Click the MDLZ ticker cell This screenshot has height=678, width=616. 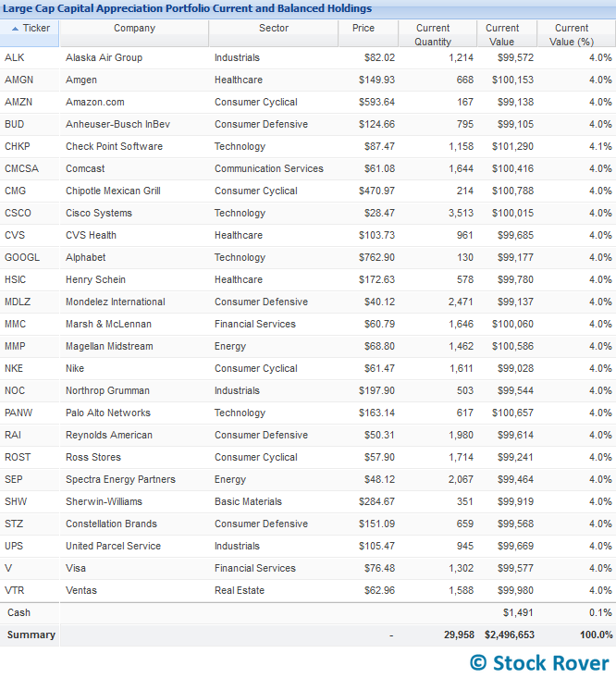coord(18,302)
